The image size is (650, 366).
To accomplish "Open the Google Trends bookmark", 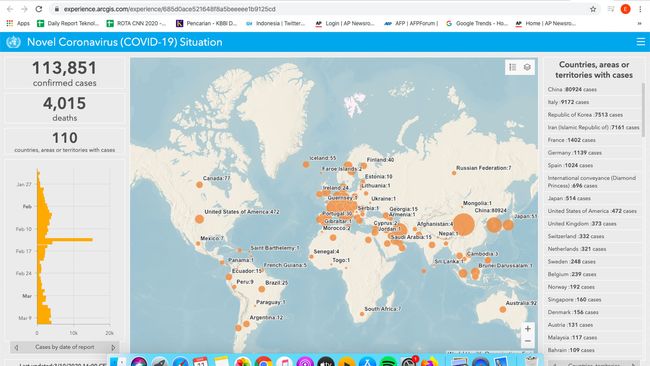I will coord(477,24).
